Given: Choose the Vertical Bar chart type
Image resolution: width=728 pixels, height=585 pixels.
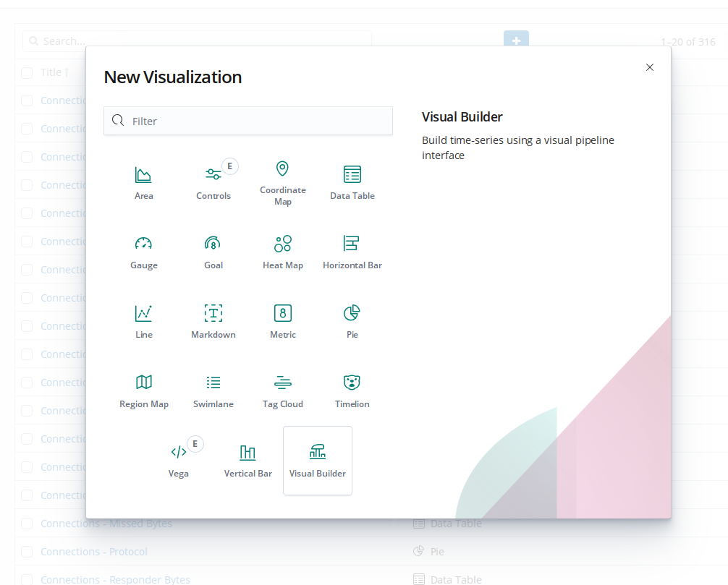Looking at the screenshot, I should point(248,461).
